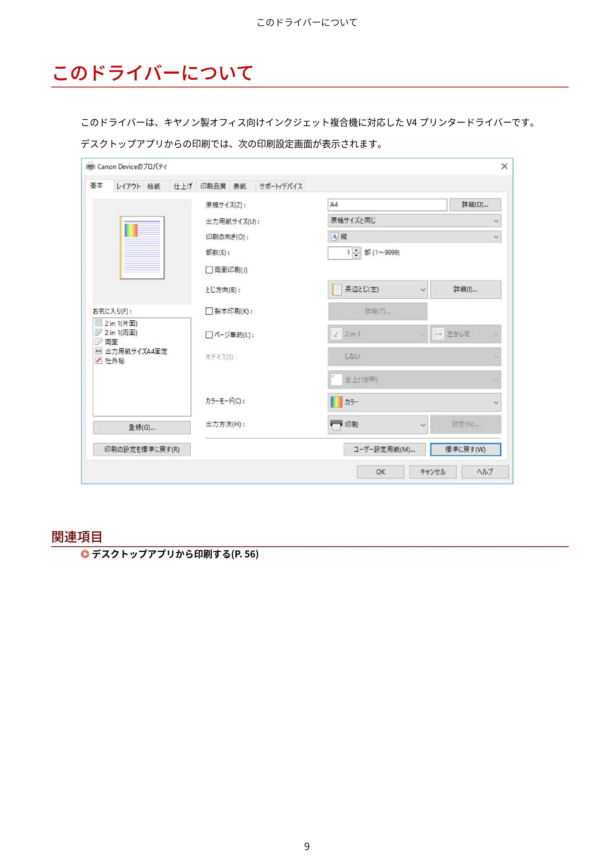Click the ユーザー設定用紙(M)... button
Image resolution: width=614 pixels, height=868 pixels.
384,449
